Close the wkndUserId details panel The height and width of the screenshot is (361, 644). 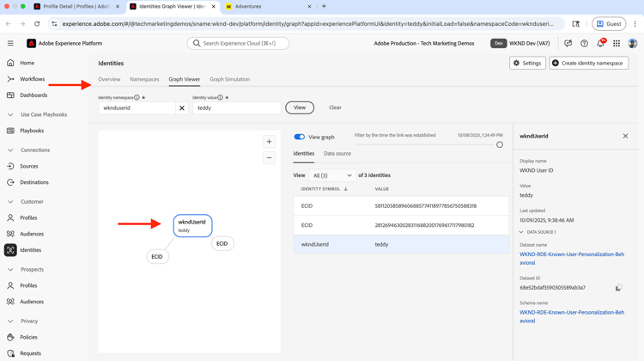pos(625,136)
